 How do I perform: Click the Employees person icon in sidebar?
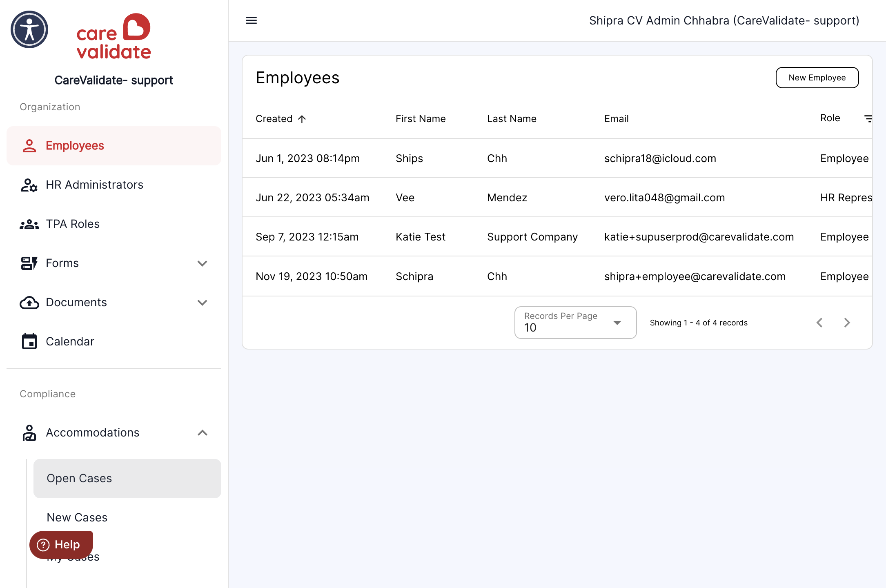29,146
